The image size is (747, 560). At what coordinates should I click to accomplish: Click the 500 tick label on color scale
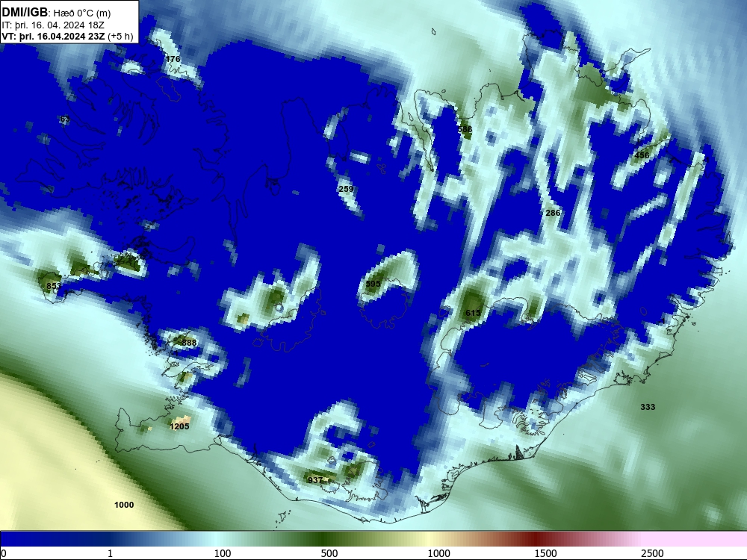(329, 553)
